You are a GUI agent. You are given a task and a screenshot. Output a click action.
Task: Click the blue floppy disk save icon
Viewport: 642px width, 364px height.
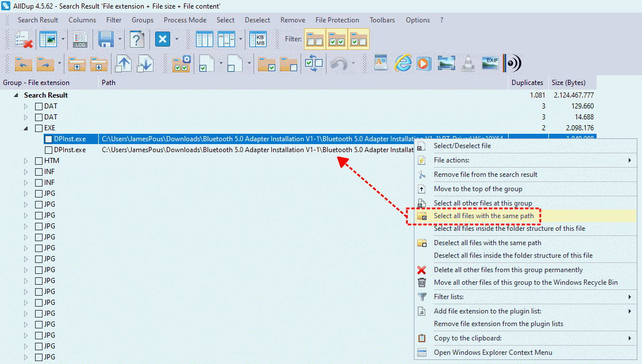click(x=106, y=40)
